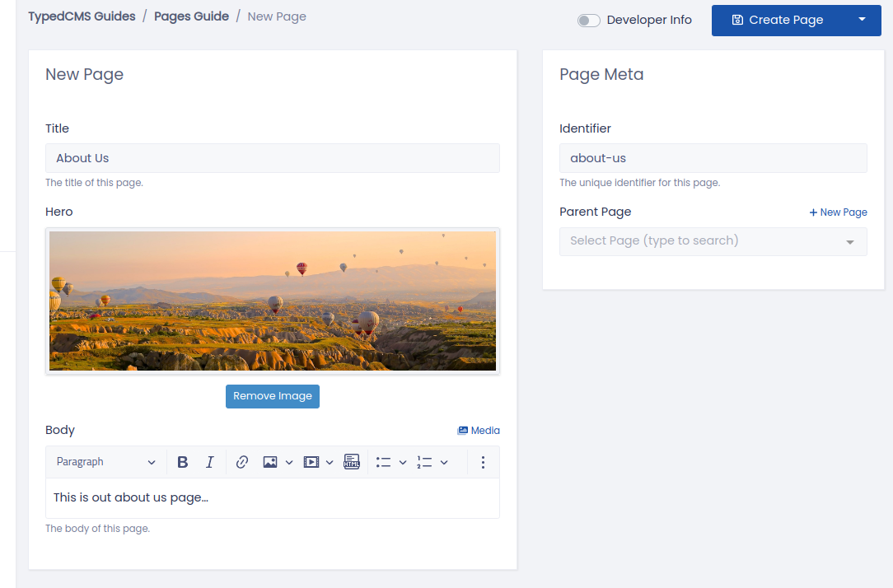Image resolution: width=893 pixels, height=588 pixels.
Task: Click 'The unique identifier for this page.' hint
Action: 639,183
